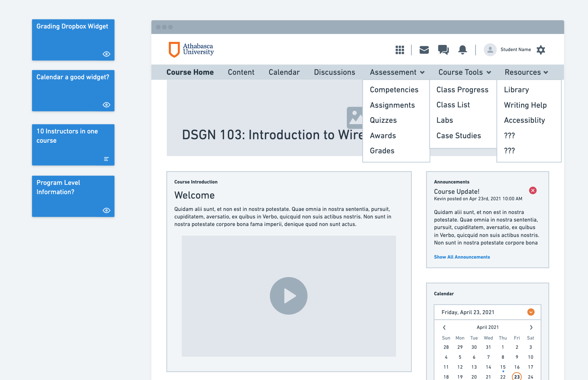The height and width of the screenshot is (380, 588).
Task: Go to next month in calendar
Action: coord(531,328)
